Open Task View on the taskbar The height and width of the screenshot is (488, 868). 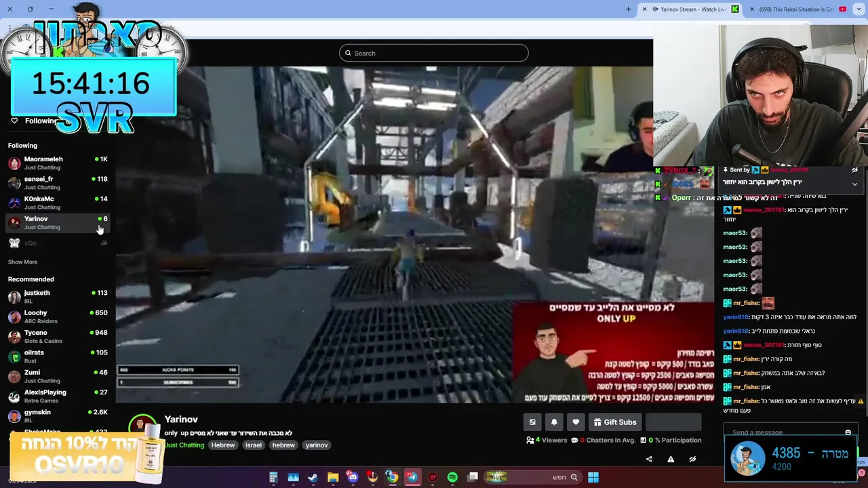[473, 477]
